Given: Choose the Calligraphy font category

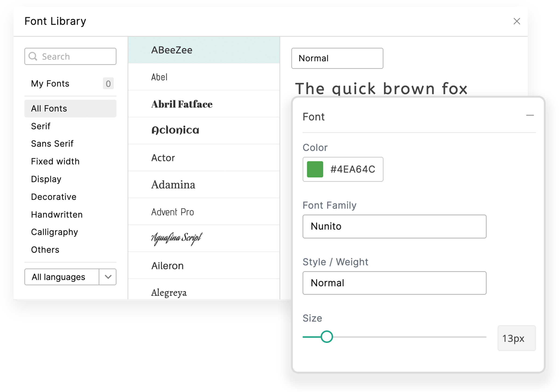Looking at the screenshot, I should pos(54,232).
